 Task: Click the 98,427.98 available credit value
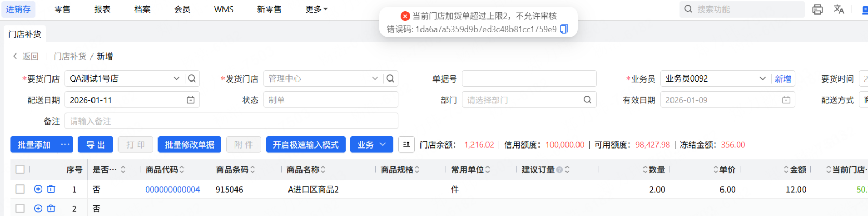[x=652, y=145]
